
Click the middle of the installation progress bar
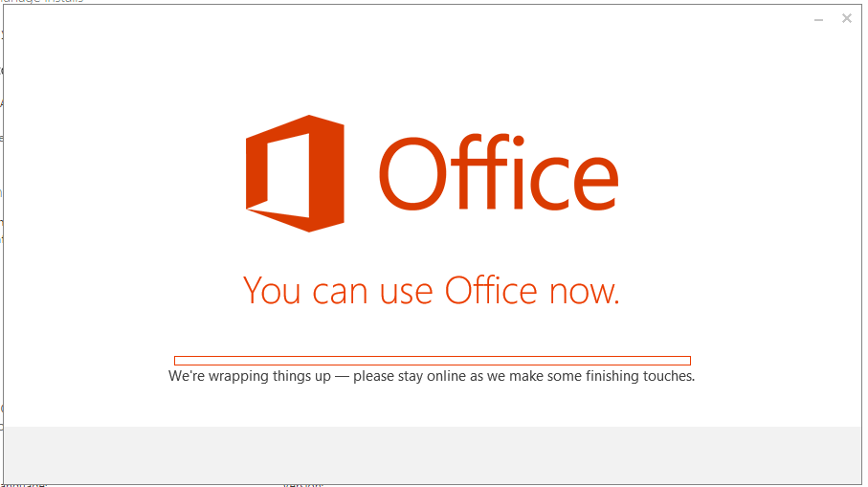[x=433, y=361]
